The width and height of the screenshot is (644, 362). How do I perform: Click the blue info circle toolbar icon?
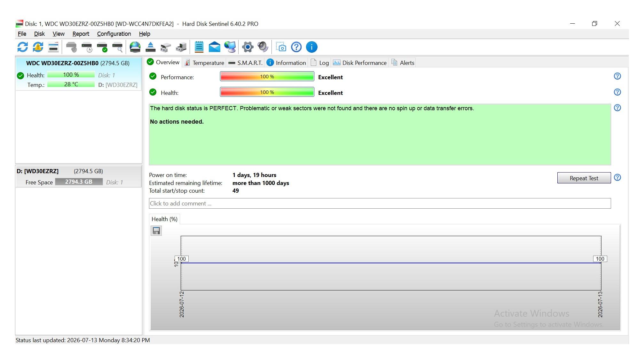point(312,47)
